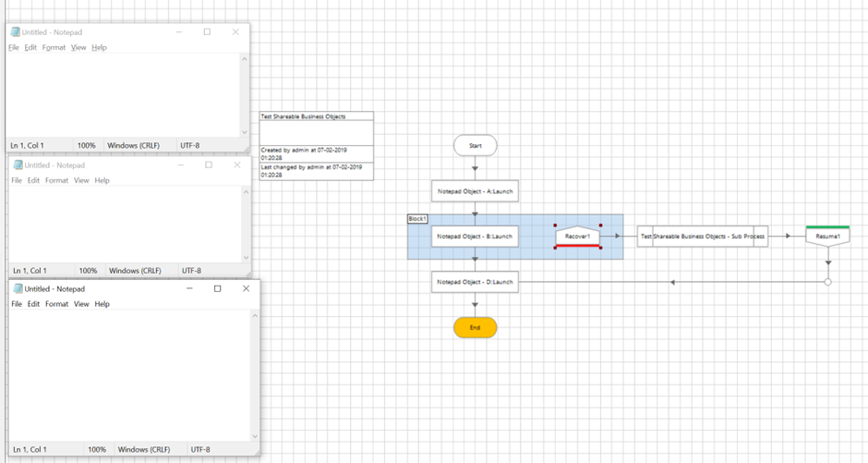
Task: Click '100%' zoom in bottom Notepad status bar
Action: click(97, 450)
